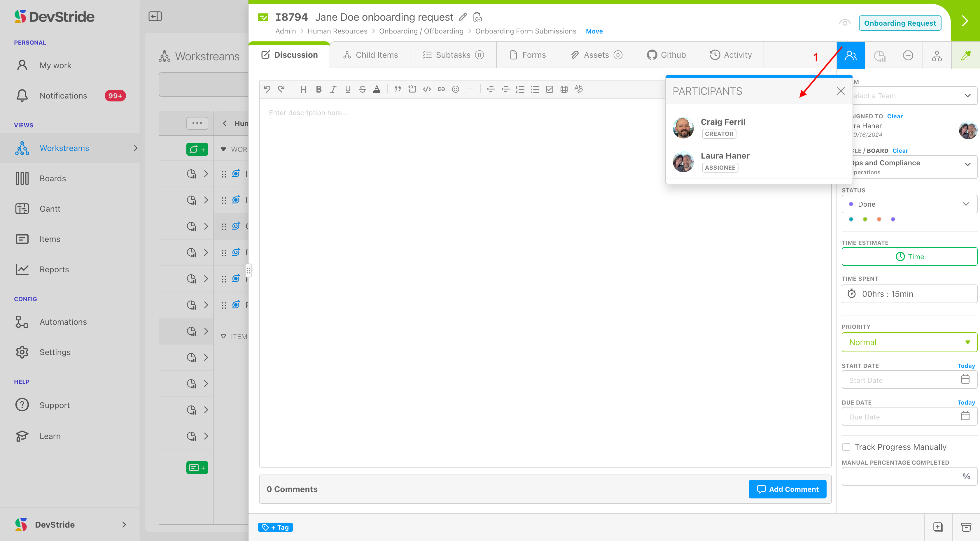980x541 pixels.
Task: Open the Status dropdown showing Done
Action: click(909, 204)
